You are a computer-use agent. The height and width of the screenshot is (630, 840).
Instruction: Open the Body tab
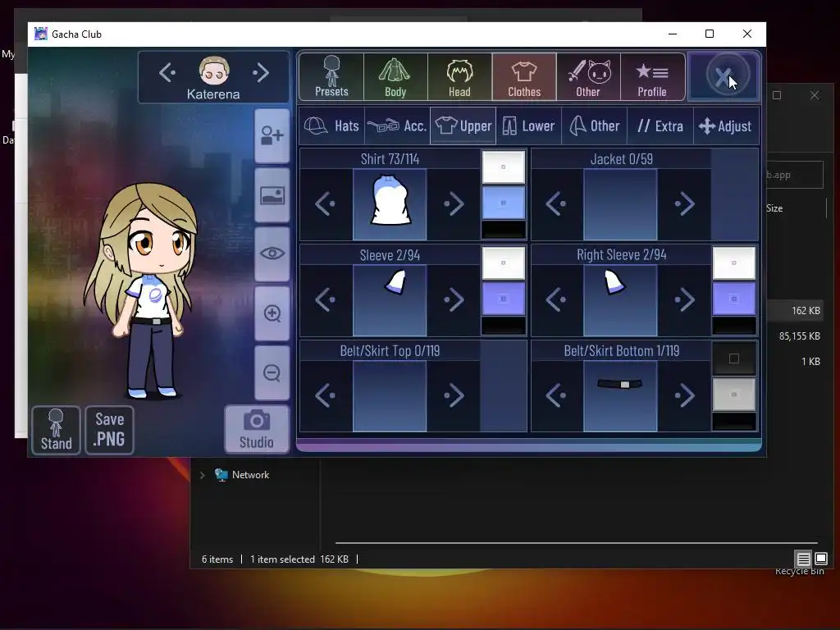(x=395, y=76)
